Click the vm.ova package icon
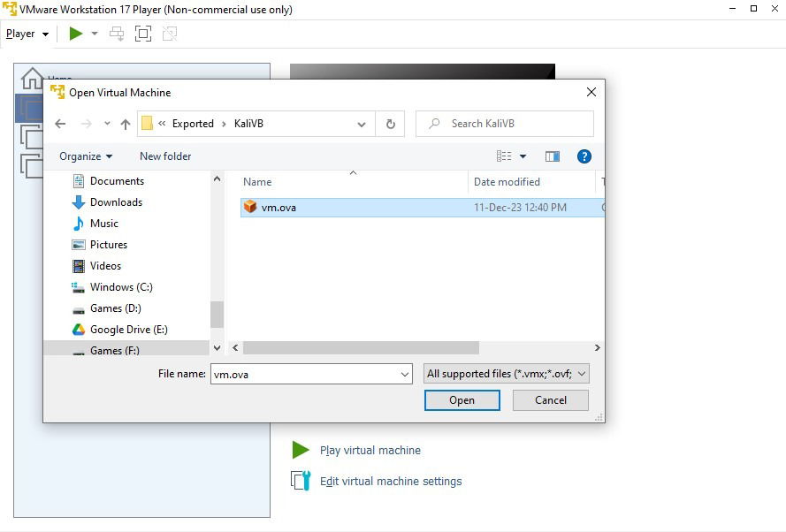Image resolution: width=786 pixels, height=532 pixels. (x=250, y=206)
